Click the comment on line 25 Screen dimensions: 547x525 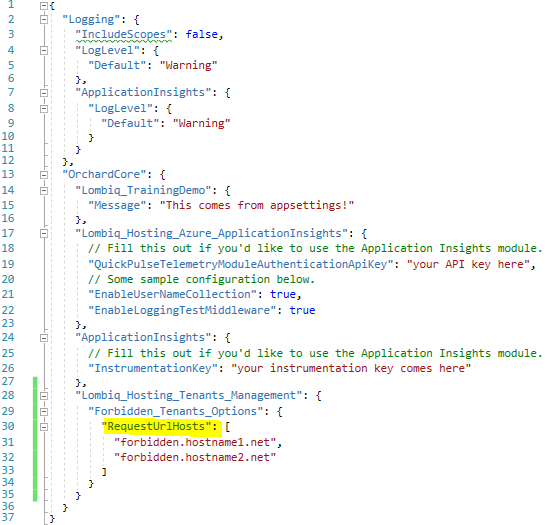(x=315, y=353)
